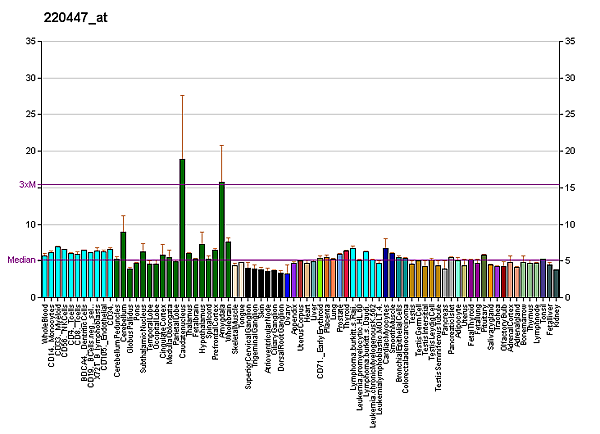
Task: Click the white Skeletal Muscle bar
Action: coord(235,281)
